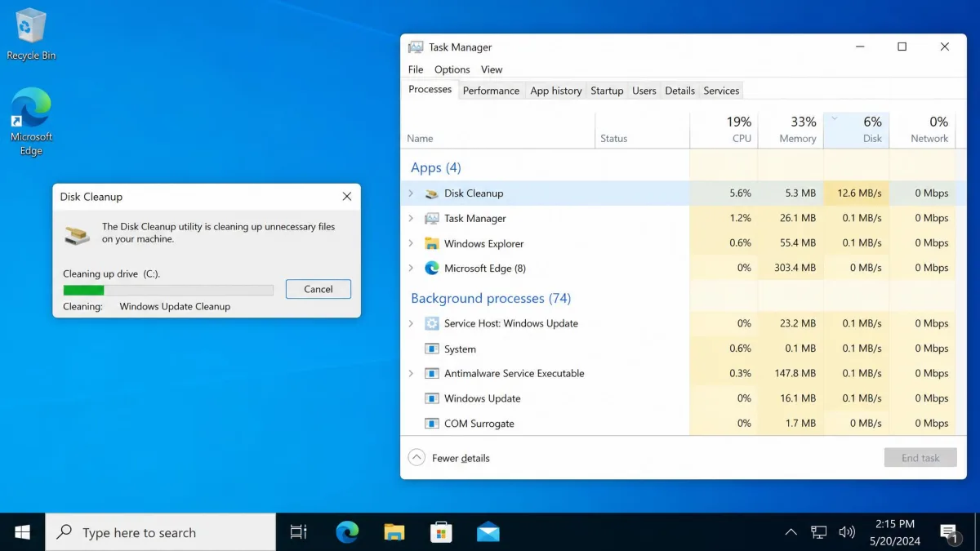Open the Options menu

click(452, 69)
